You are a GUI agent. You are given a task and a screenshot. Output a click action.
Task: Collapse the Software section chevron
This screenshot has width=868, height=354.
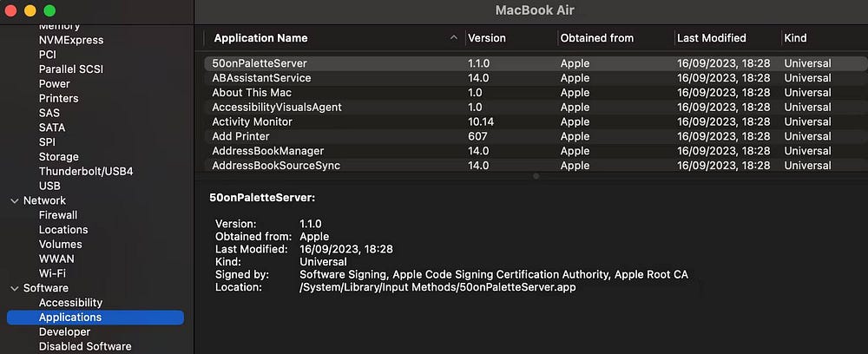(15, 288)
